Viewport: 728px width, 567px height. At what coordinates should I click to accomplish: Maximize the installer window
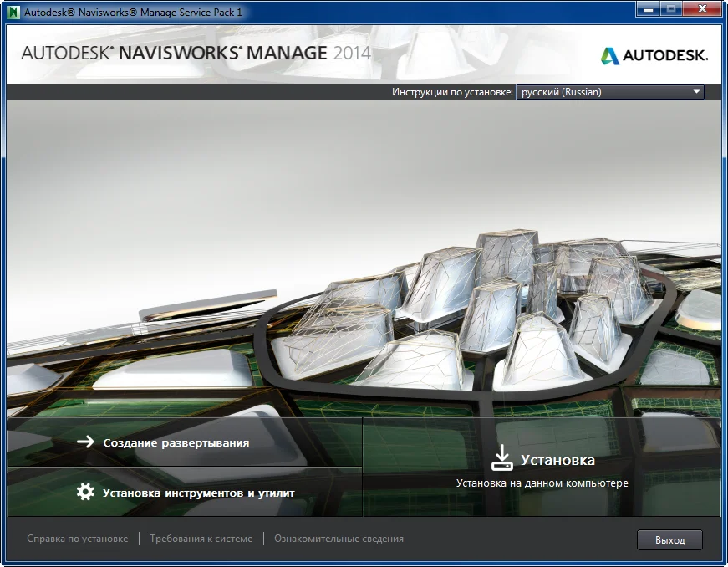pos(670,10)
